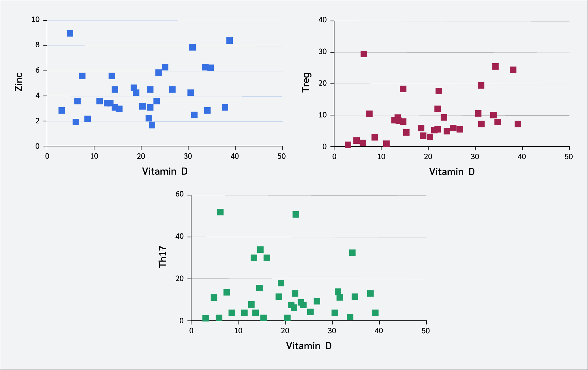Click the highest blue Zinc data point
This screenshot has height=370, width=588.
coord(70,33)
